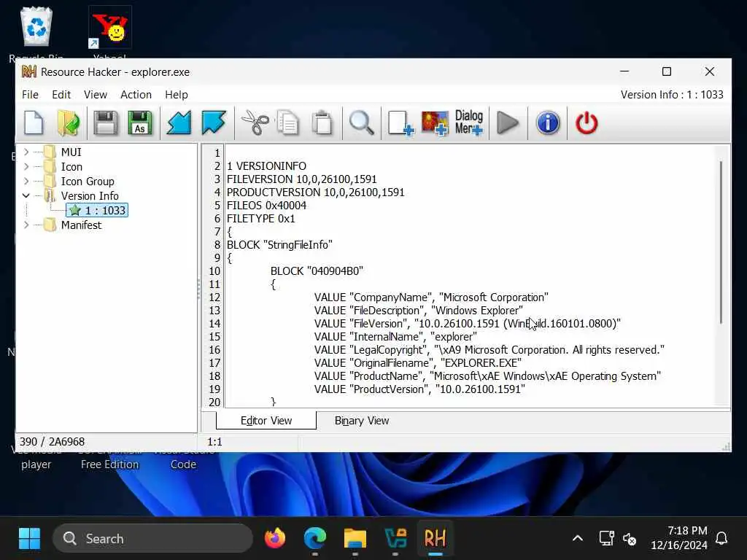Click the blue up-right arrow toolbar icon
Viewport: 747px width, 560px height.
click(214, 122)
